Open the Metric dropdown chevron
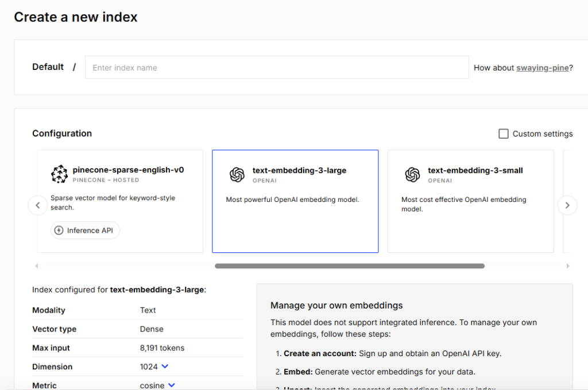The image size is (588, 390). pyautogui.click(x=171, y=385)
